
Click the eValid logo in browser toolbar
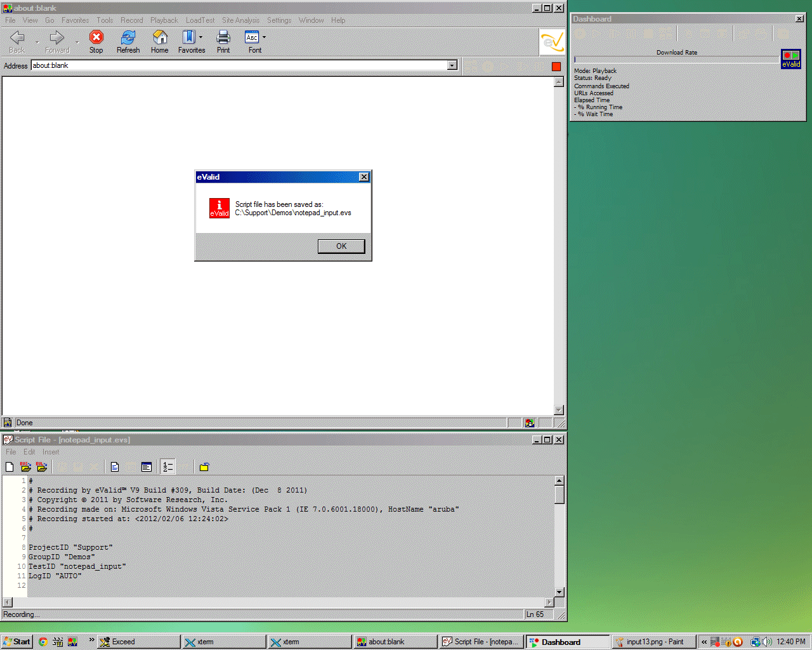click(552, 43)
